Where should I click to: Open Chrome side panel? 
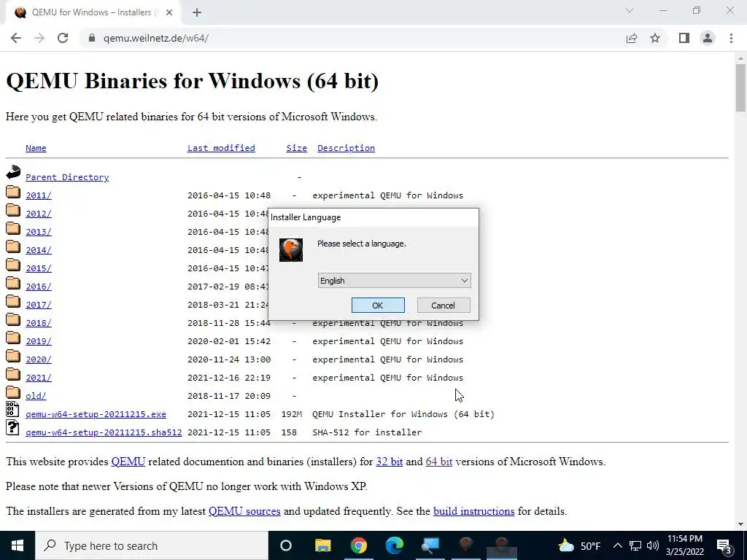[x=684, y=38]
